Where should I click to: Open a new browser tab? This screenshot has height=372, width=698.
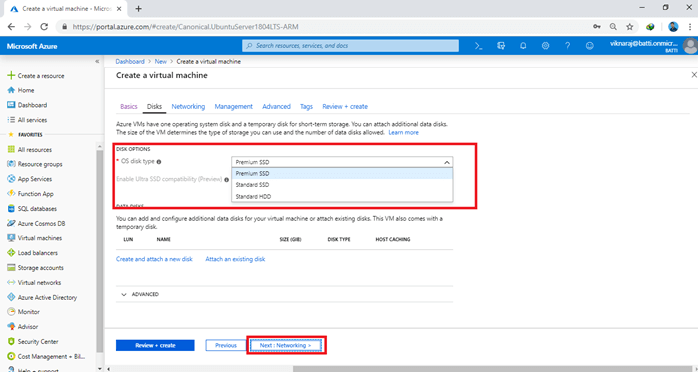pos(138,8)
